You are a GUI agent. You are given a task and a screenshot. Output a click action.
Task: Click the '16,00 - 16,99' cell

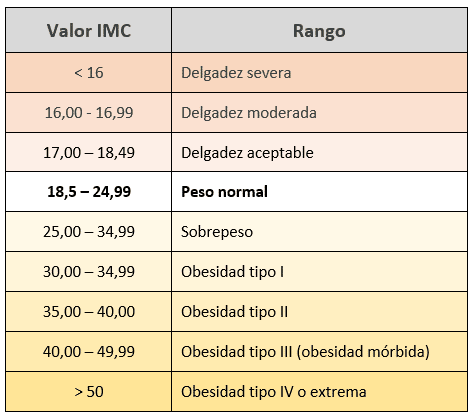89,113
